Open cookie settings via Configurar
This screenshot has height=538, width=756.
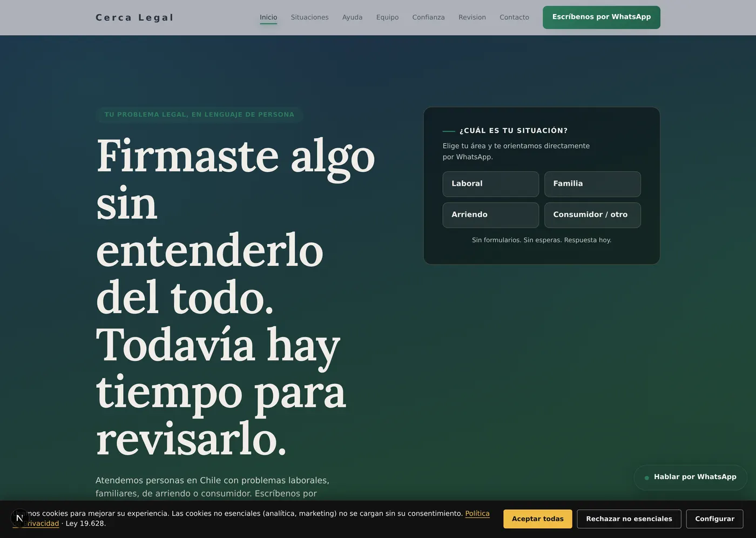714,519
